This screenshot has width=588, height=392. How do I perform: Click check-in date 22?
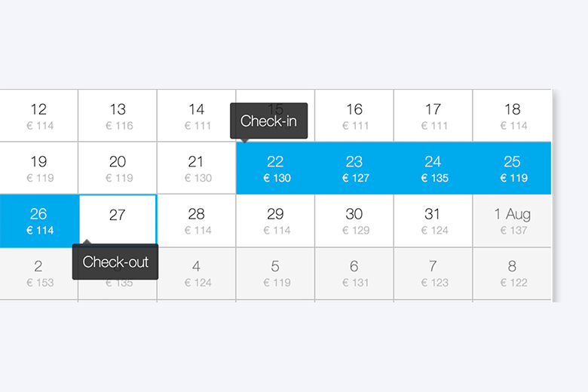pyautogui.click(x=275, y=169)
